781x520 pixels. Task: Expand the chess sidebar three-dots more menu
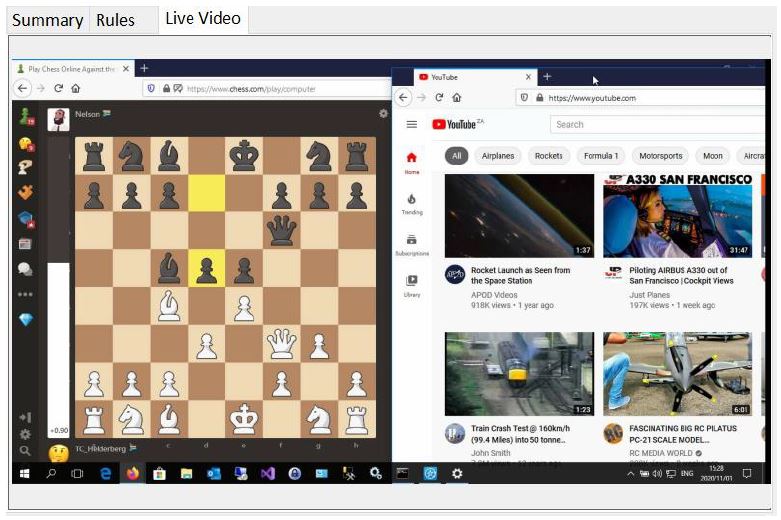click(x=25, y=294)
